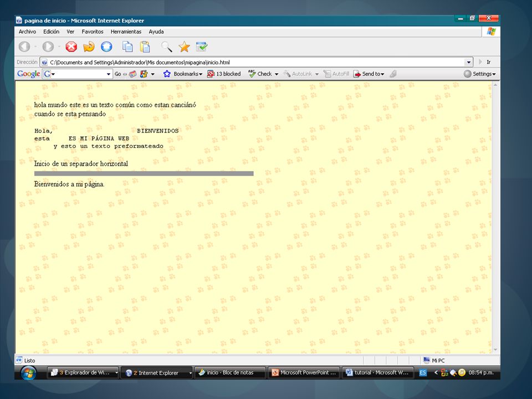
Task: Go forward with the Forward arrow button
Action: (48, 47)
